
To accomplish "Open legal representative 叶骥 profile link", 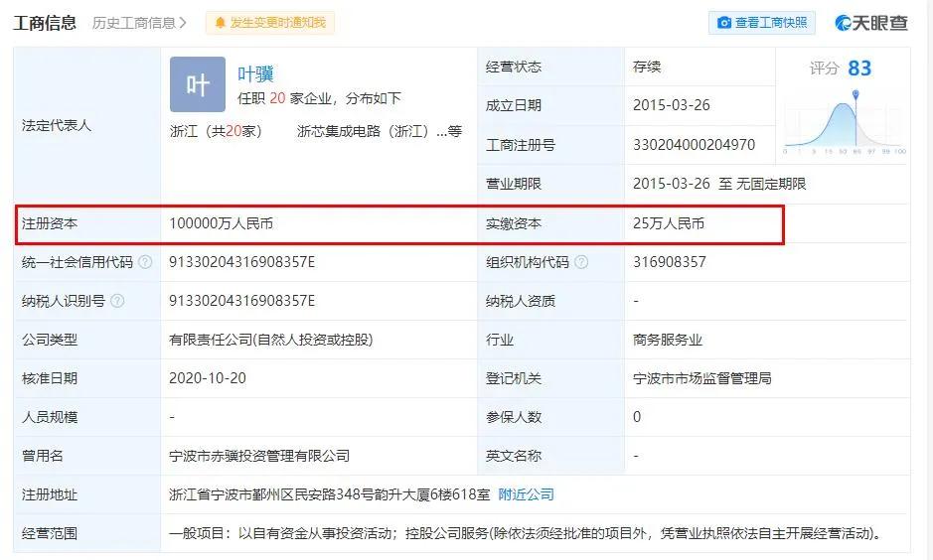I will [x=255, y=73].
